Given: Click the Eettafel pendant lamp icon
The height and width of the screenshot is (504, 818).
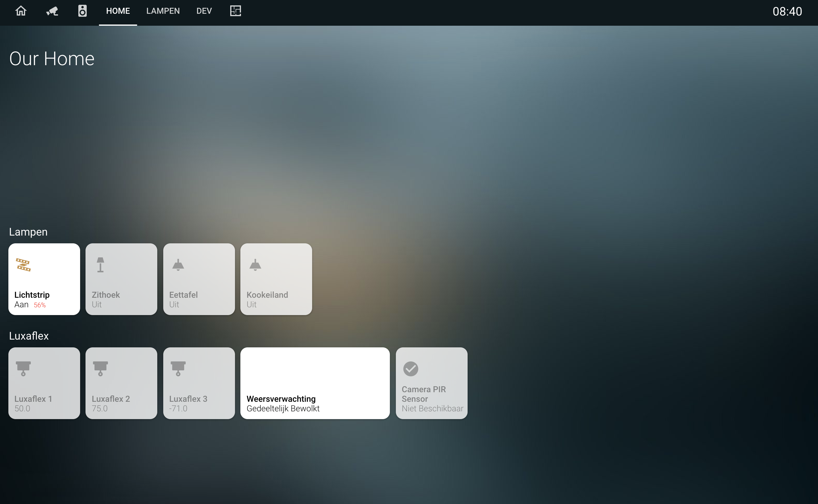Looking at the screenshot, I should [x=178, y=265].
